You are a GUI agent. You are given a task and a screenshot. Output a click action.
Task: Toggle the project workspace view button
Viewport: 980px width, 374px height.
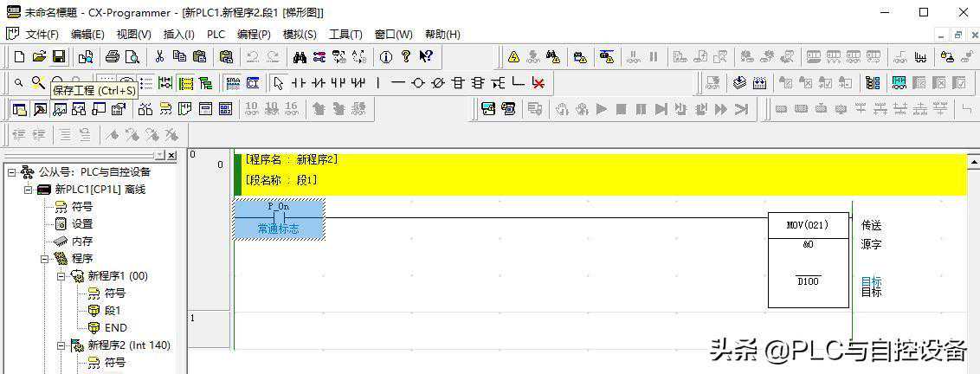19,109
